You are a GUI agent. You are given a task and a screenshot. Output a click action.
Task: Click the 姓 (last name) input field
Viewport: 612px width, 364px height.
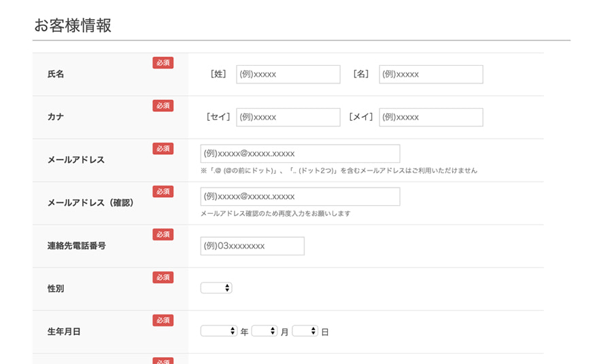pos(288,75)
